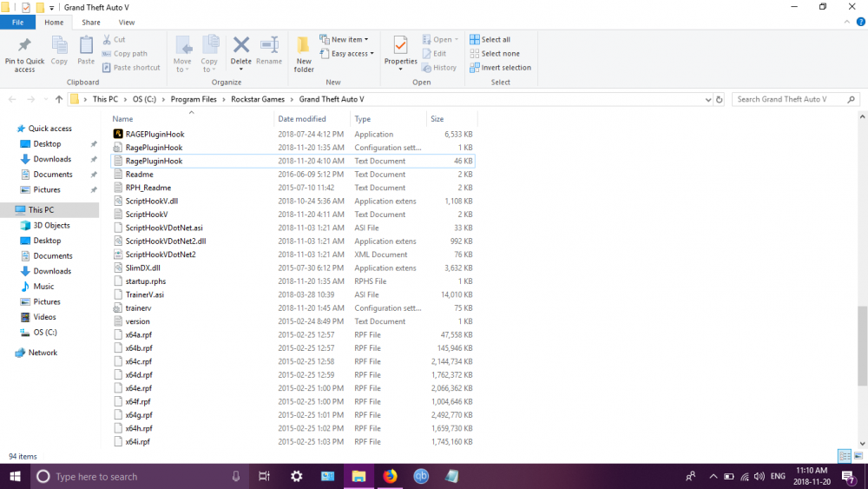
Task: Click Select none
Action: point(495,54)
